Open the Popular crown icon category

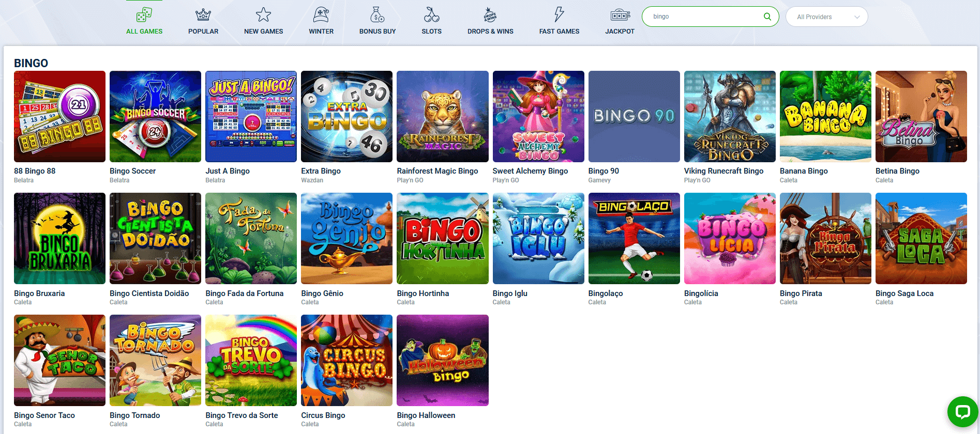click(x=203, y=14)
